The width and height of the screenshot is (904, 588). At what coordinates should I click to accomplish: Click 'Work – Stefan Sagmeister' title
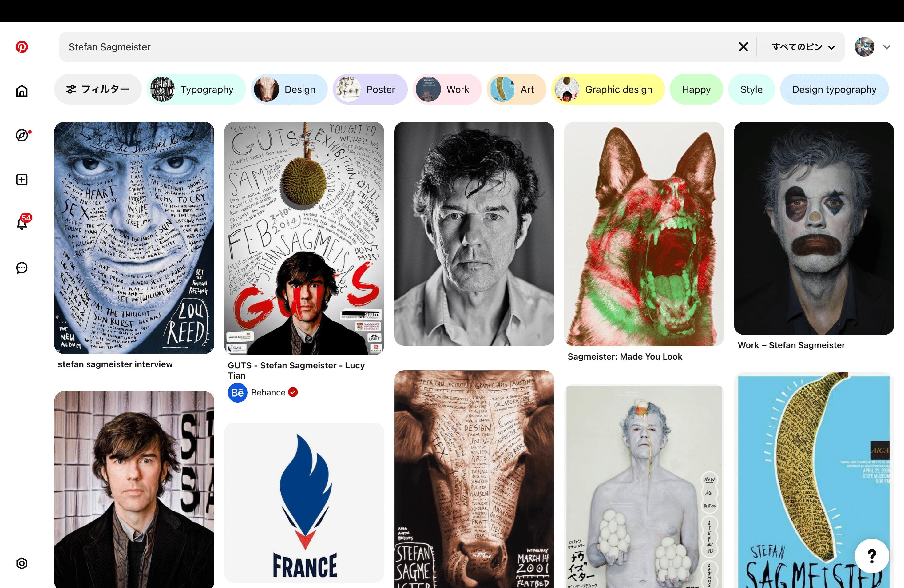(x=791, y=345)
